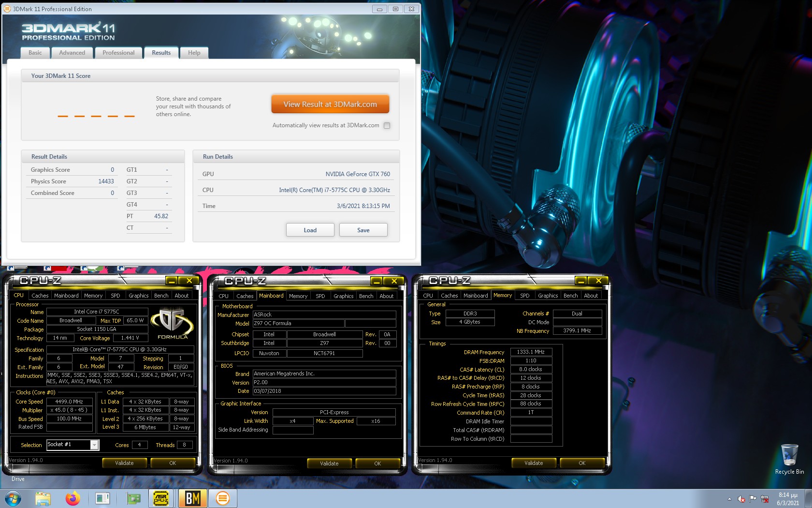
Task: Launch Firefox from the taskbar
Action: coord(72,498)
